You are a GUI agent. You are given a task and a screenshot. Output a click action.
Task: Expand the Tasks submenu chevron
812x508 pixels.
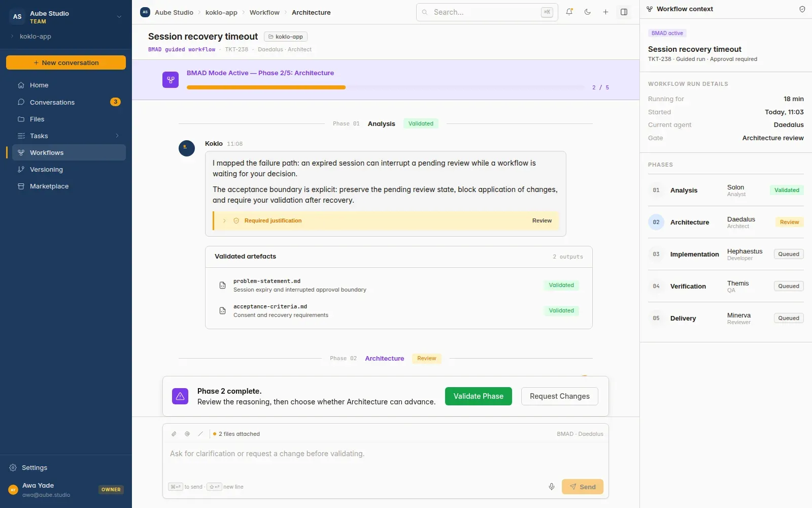(x=117, y=136)
